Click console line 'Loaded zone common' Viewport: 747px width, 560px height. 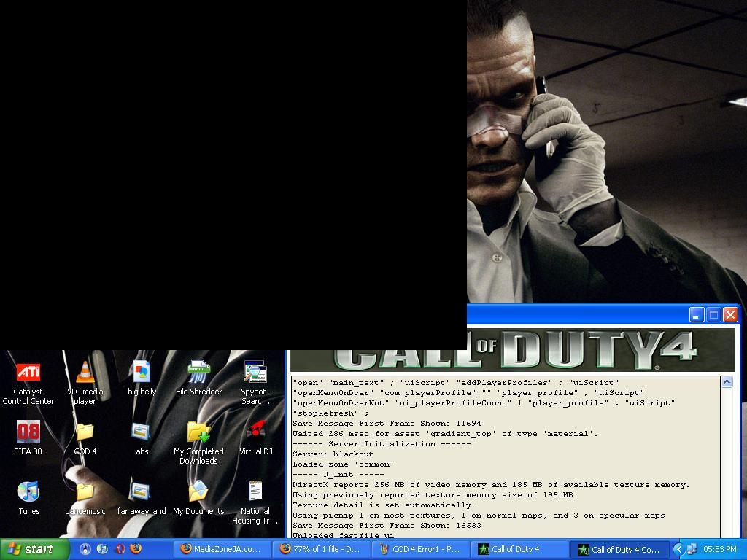coord(343,464)
